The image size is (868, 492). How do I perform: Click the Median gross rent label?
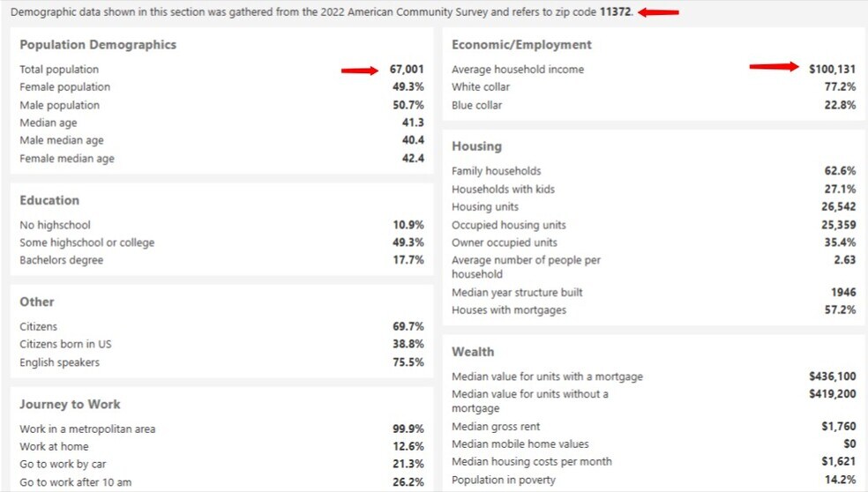[x=494, y=427]
